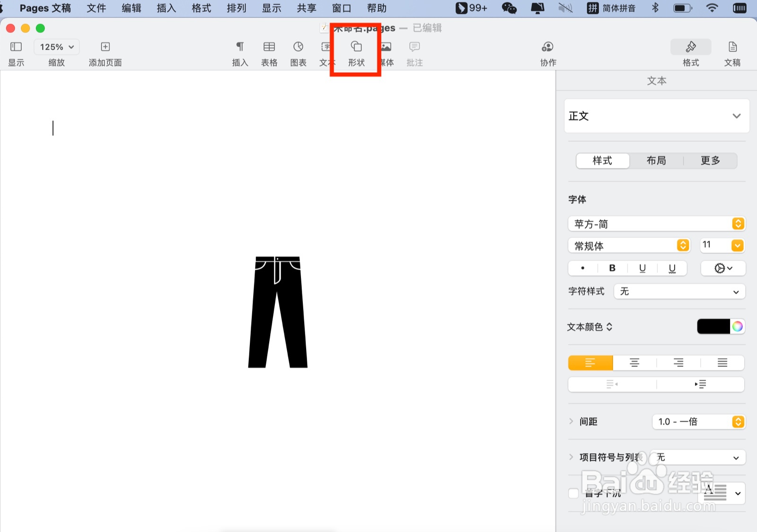Open the 苹方-简 font dropdown

click(657, 224)
